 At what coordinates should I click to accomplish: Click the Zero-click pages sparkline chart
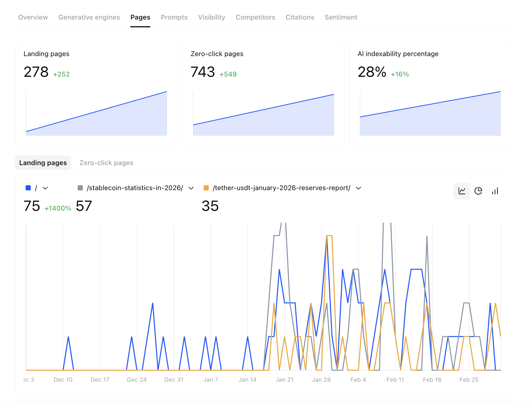pyautogui.click(x=263, y=113)
